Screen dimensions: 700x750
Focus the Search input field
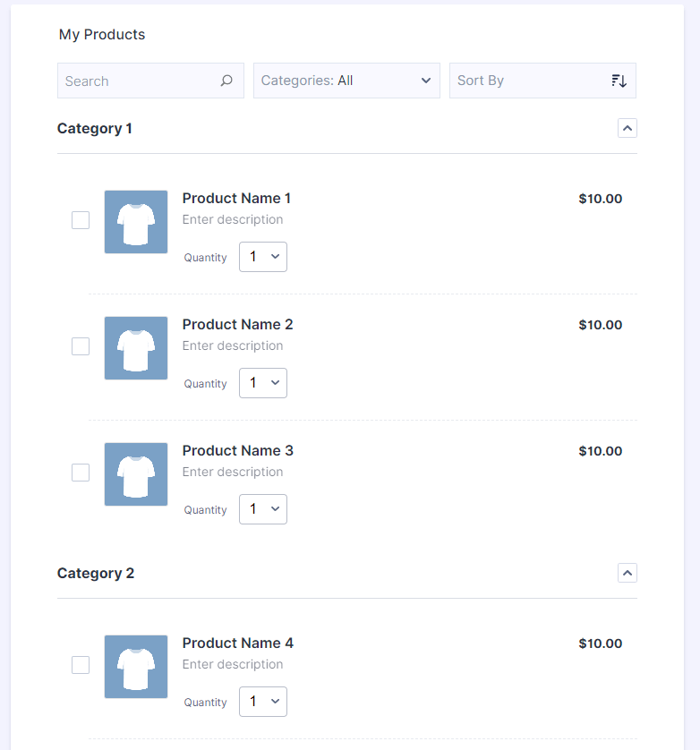pos(150,81)
